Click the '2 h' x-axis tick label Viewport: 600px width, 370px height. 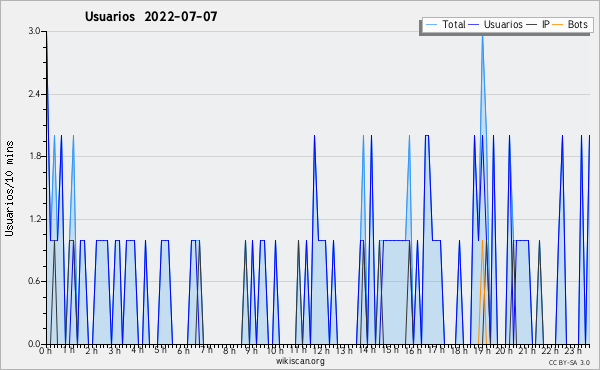pyautogui.click(x=91, y=351)
